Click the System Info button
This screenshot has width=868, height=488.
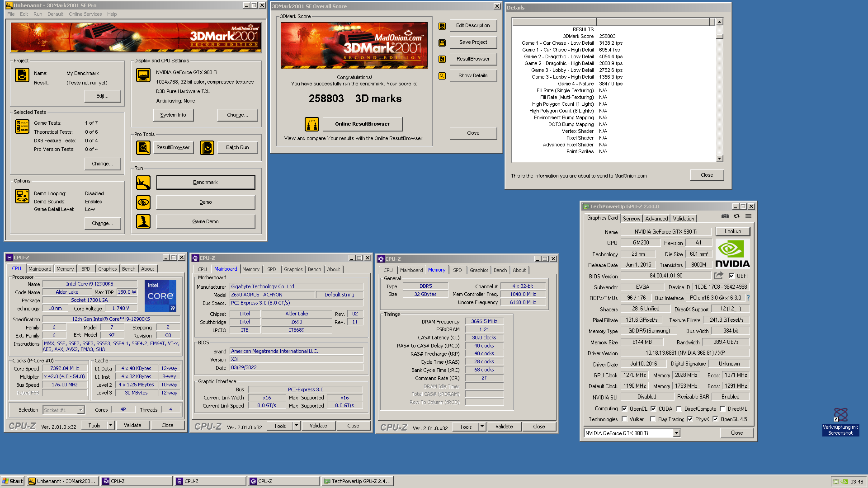173,115
